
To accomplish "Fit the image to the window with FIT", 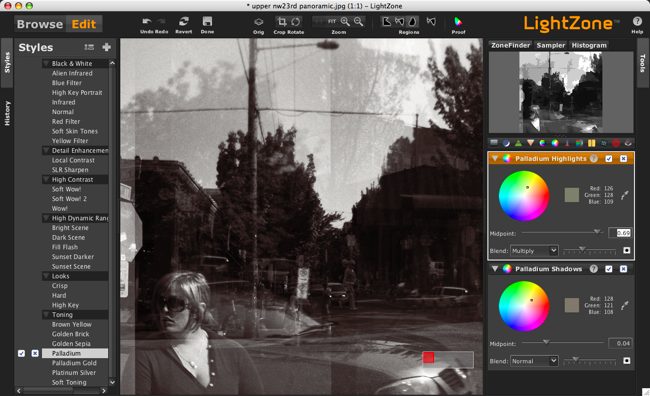I will coord(332,22).
